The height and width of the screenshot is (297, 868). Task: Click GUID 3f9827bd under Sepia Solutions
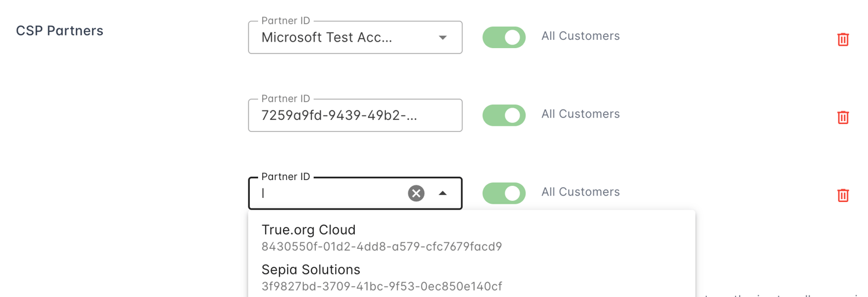point(382,286)
